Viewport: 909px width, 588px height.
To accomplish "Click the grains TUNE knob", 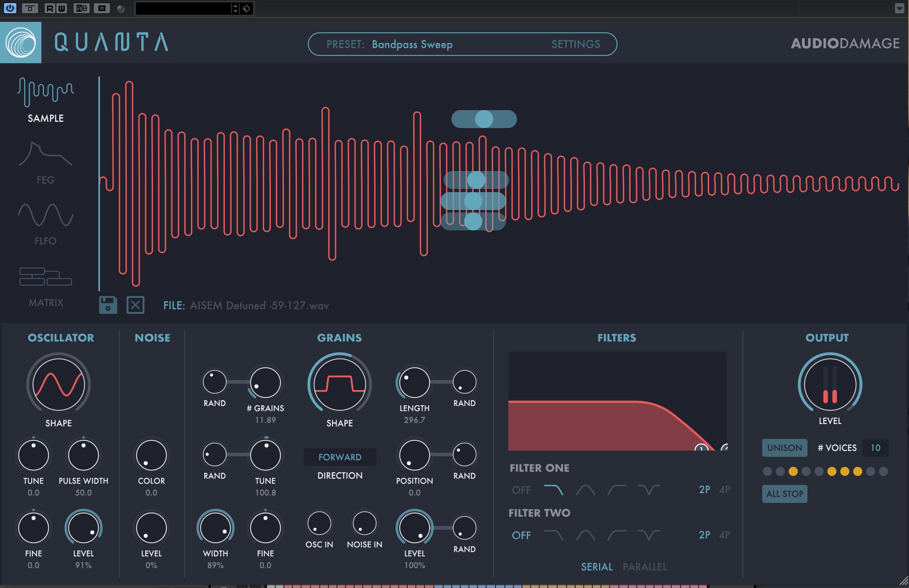I will [x=266, y=455].
